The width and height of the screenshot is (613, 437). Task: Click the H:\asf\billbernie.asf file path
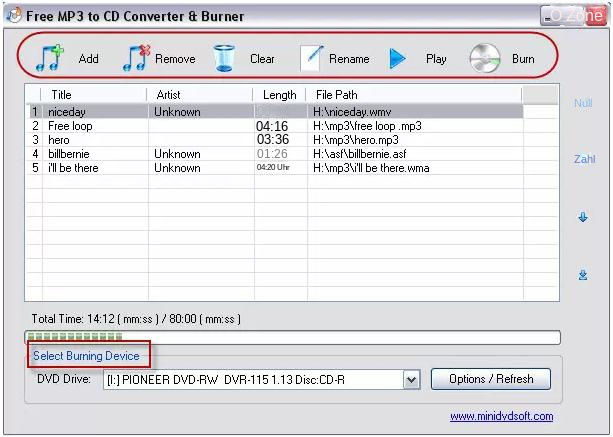pyautogui.click(x=360, y=154)
